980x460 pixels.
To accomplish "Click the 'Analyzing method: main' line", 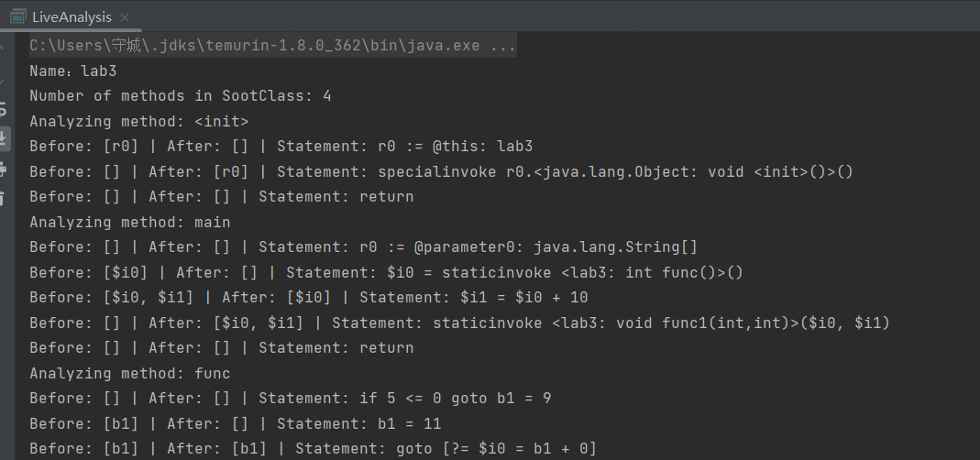I will pos(129,222).
